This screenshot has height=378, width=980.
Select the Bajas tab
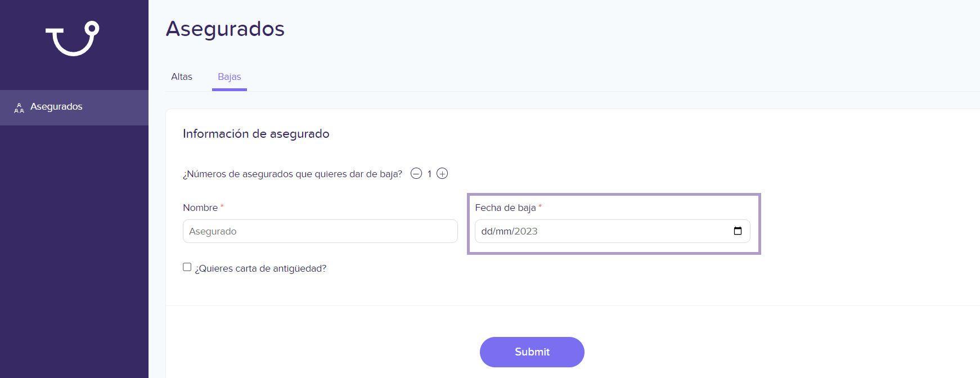coord(230,77)
